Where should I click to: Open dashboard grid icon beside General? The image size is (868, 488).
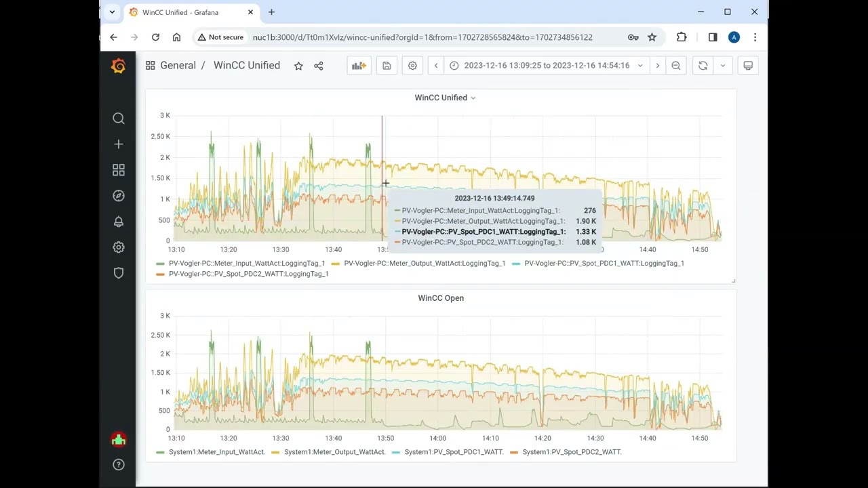click(150, 66)
